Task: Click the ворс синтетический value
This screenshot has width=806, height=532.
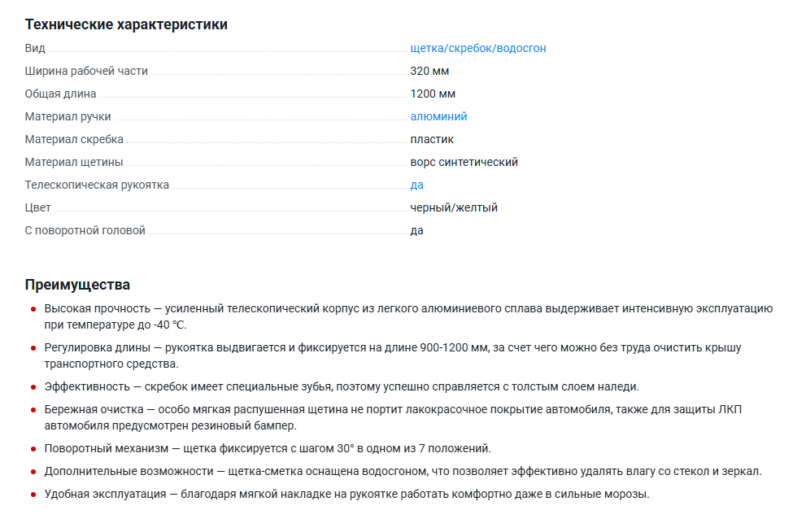Action: 464,162
